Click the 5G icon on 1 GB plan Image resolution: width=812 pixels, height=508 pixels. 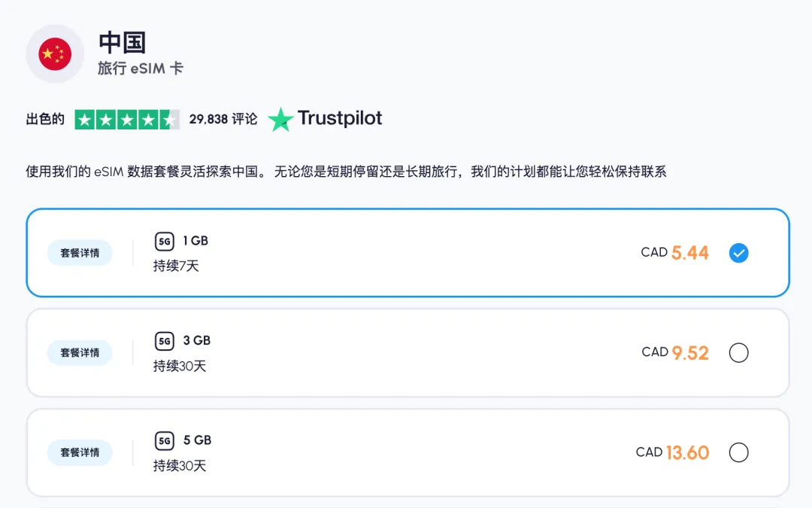(x=165, y=242)
